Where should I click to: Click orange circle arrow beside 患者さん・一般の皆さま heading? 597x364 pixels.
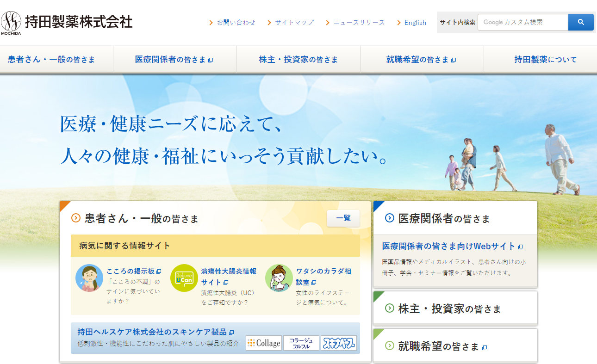click(76, 218)
